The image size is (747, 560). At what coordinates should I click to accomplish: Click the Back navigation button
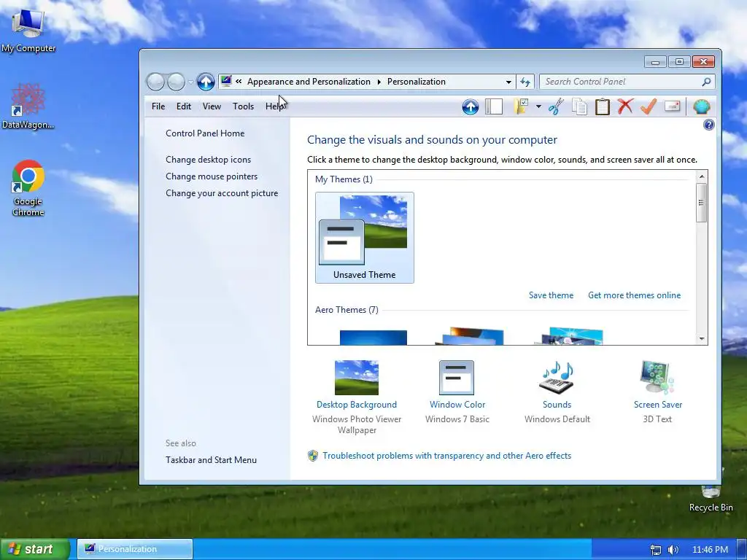click(x=155, y=82)
